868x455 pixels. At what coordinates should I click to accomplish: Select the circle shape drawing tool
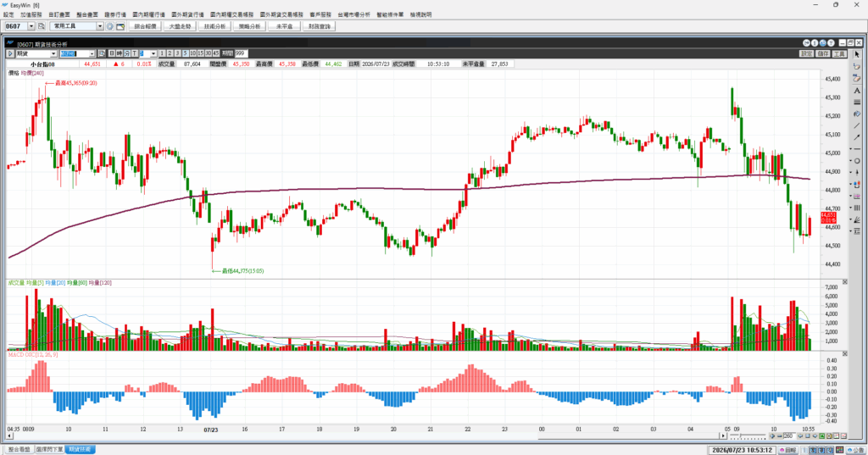[857, 160]
